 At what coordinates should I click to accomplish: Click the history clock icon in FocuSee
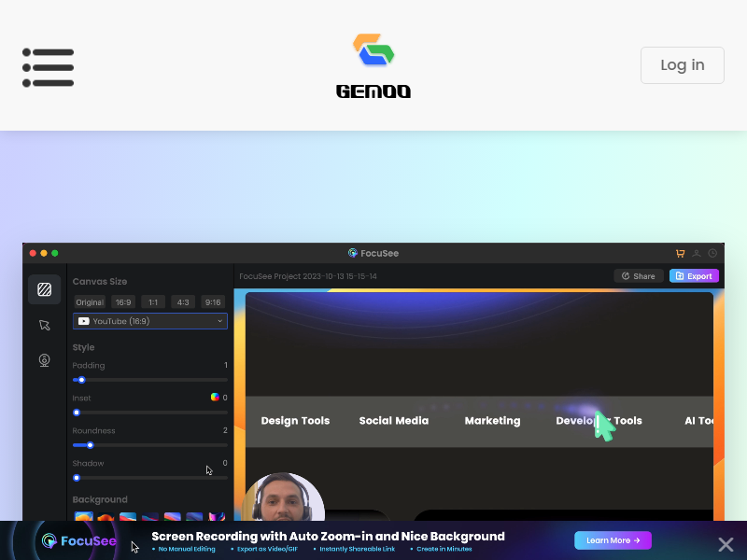(712, 253)
